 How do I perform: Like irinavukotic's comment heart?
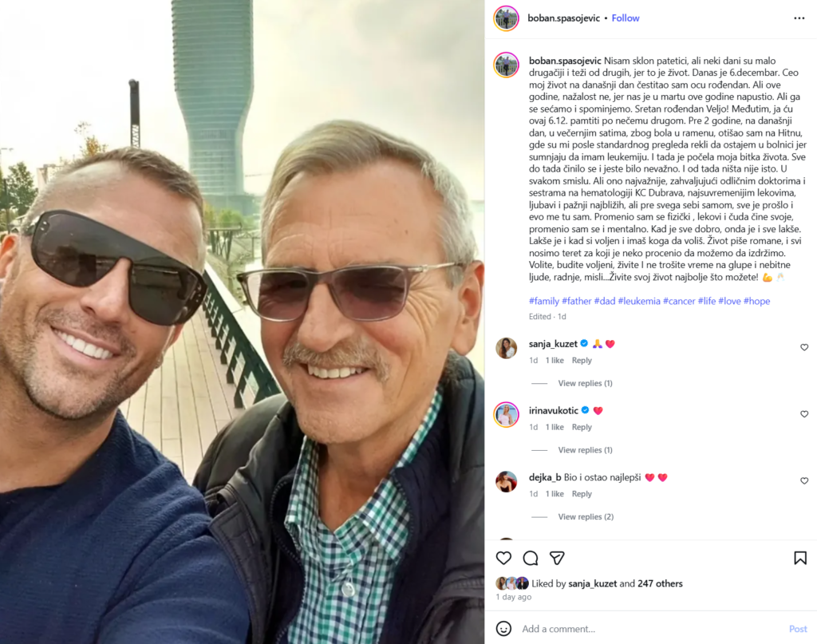[x=804, y=414]
